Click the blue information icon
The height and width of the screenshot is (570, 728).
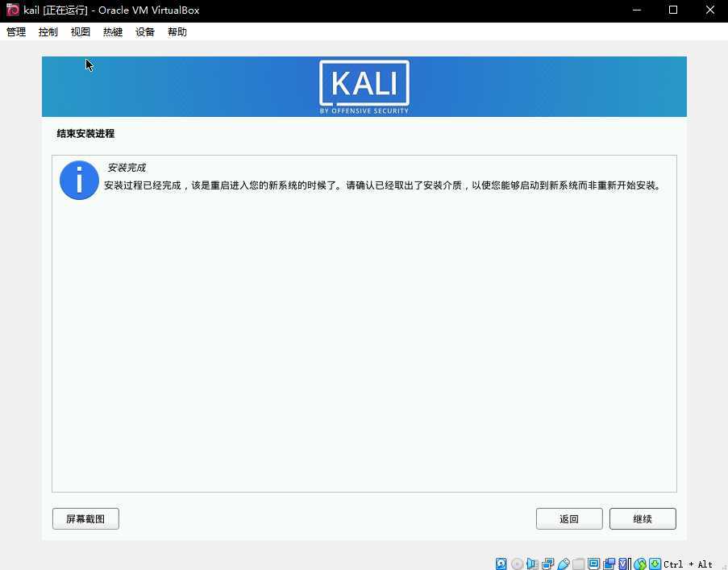click(x=79, y=180)
